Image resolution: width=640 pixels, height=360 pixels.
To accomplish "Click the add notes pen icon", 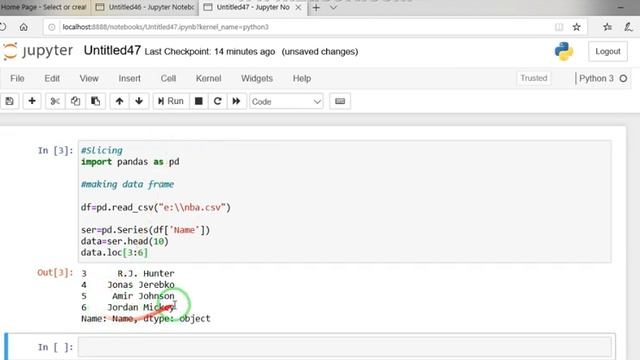I will (628, 27).
